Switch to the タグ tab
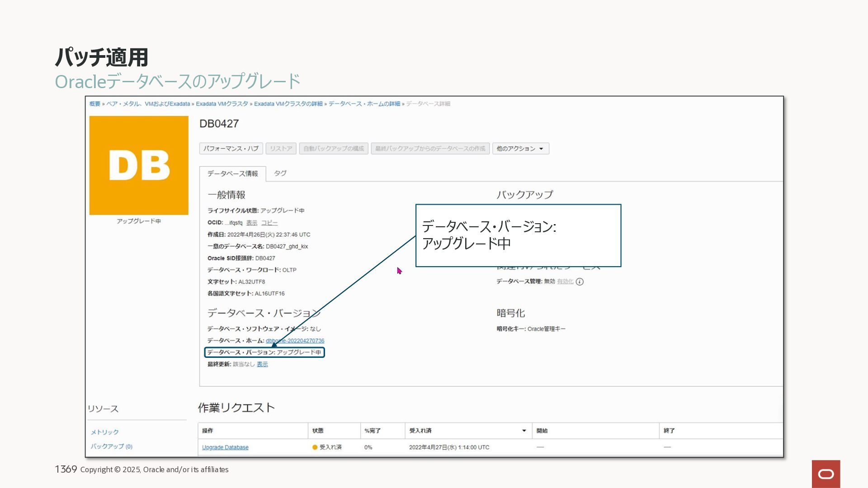 pyautogui.click(x=280, y=174)
